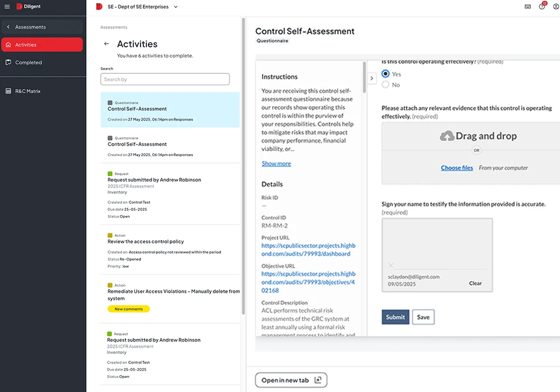Click inside the Search by field

165,79
